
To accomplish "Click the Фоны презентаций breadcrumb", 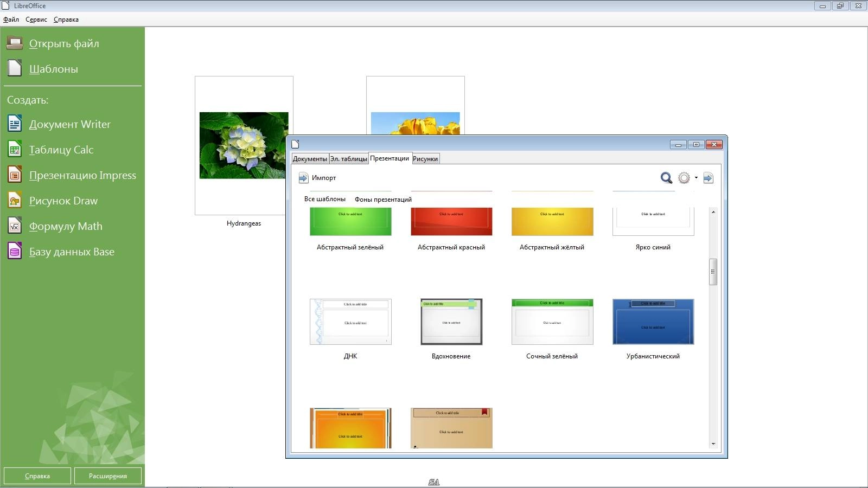I will tap(383, 200).
